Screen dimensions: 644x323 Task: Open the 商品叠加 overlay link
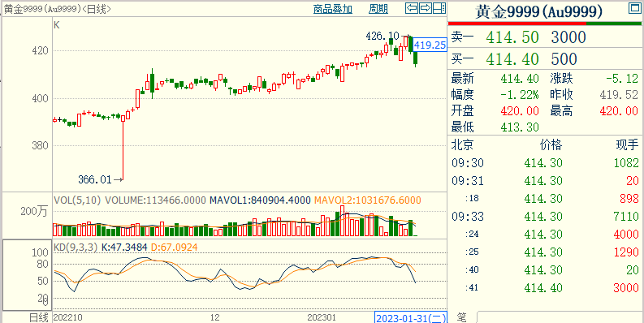(333, 9)
